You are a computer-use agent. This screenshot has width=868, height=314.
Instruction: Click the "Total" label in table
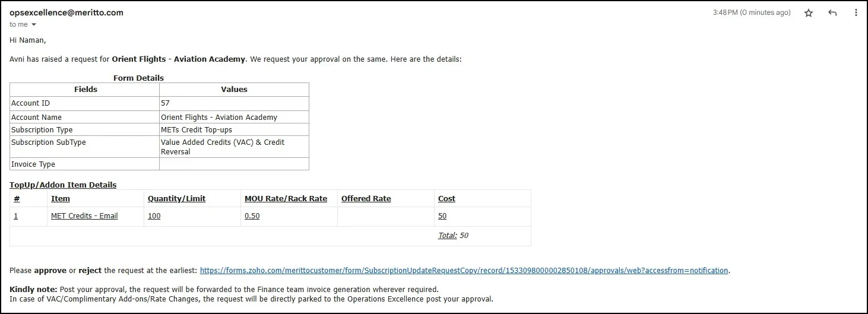[x=447, y=236]
